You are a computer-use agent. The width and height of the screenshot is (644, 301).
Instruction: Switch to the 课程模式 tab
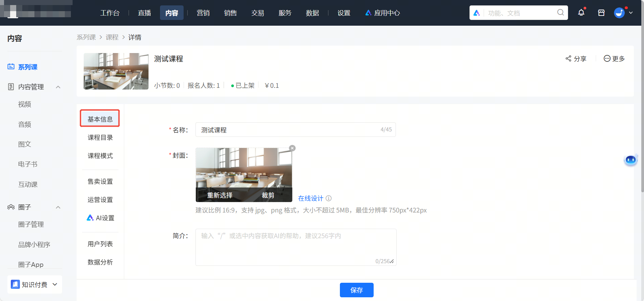click(x=100, y=156)
